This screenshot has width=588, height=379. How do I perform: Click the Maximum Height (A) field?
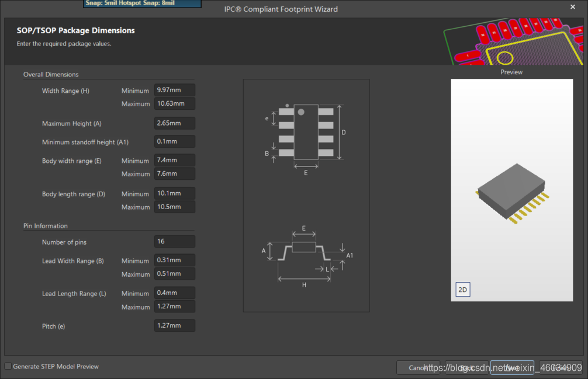pos(174,123)
